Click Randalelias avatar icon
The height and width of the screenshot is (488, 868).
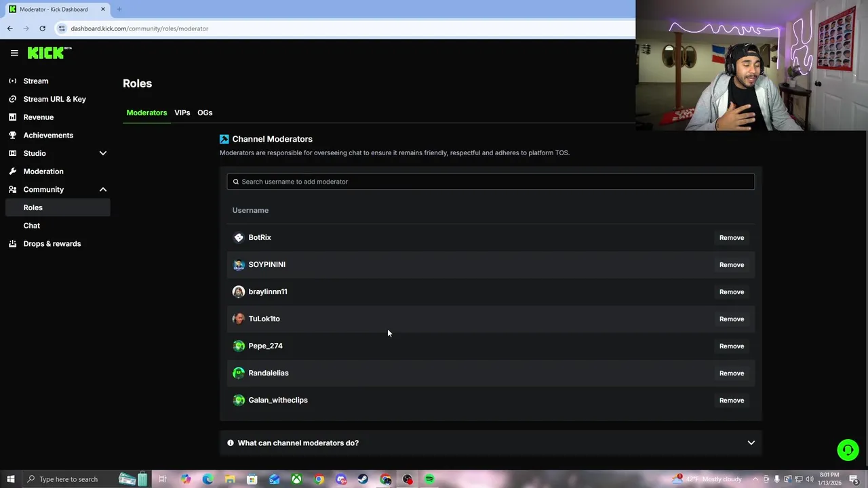point(239,373)
